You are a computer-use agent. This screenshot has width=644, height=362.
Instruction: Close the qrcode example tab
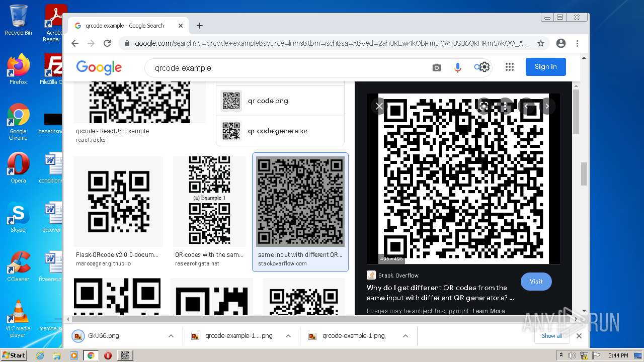coord(181,26)
